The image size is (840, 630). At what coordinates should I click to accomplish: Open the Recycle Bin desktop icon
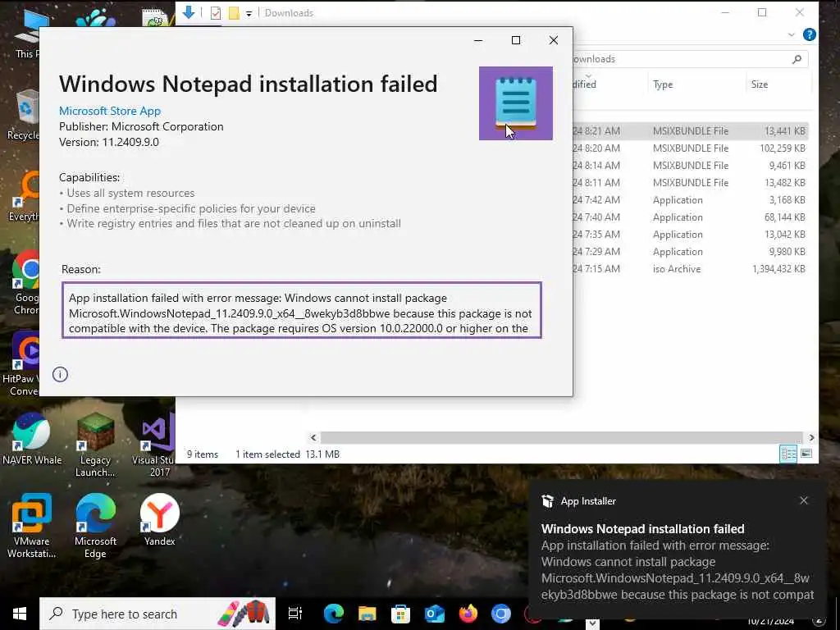click(24, 115)
